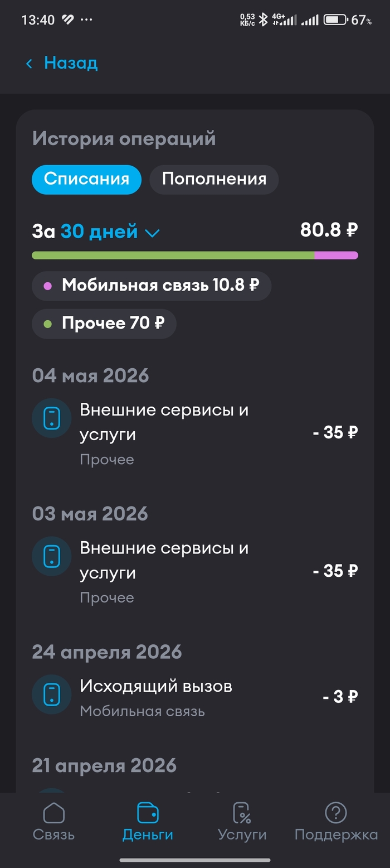The image size is (390, 868).
Task: Expand the period chevron next to 30 дней
Action: pos(152,233)
